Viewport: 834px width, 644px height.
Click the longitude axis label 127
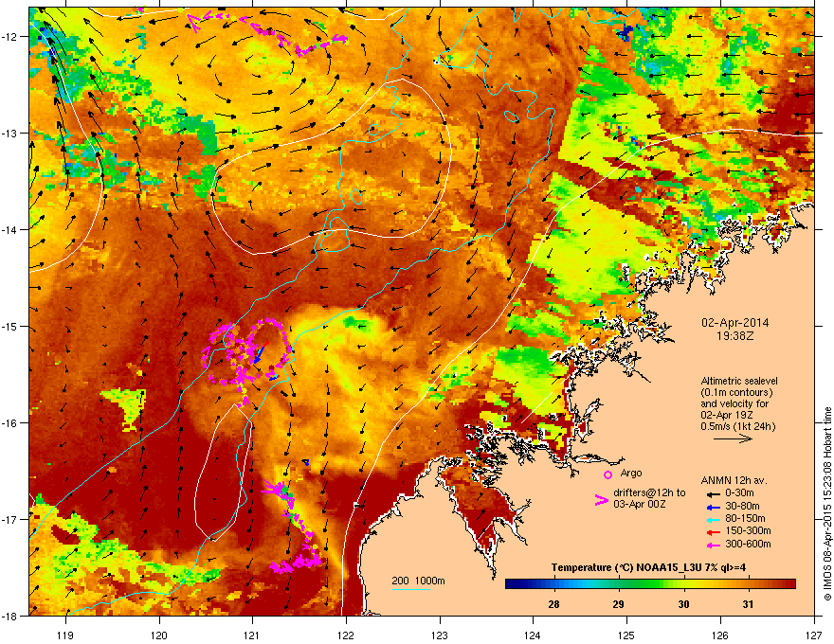coord(814,635)
